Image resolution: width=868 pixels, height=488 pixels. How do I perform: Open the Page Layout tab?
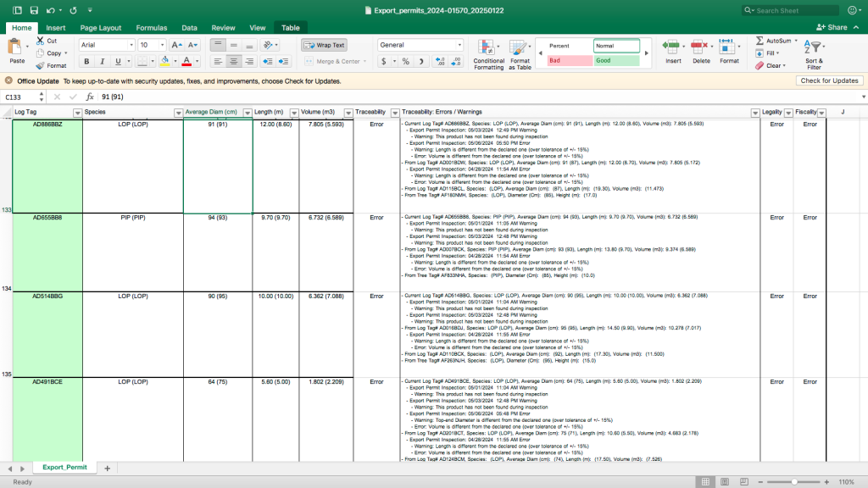(x=100, y=28)
